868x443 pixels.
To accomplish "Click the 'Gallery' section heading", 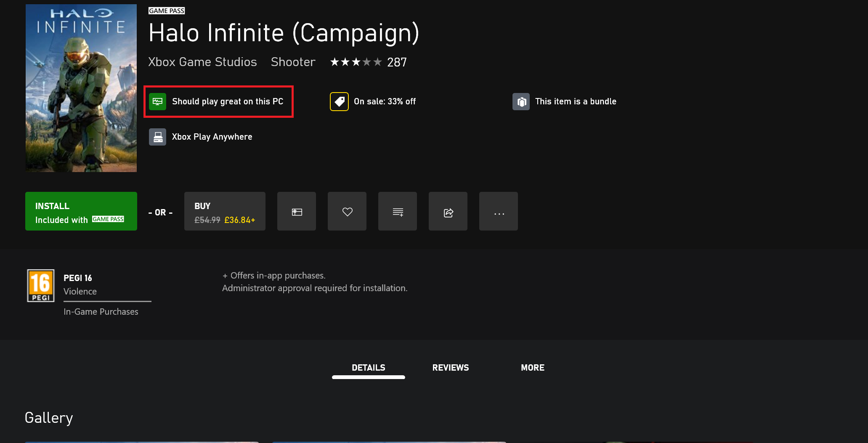I will 49,418.
